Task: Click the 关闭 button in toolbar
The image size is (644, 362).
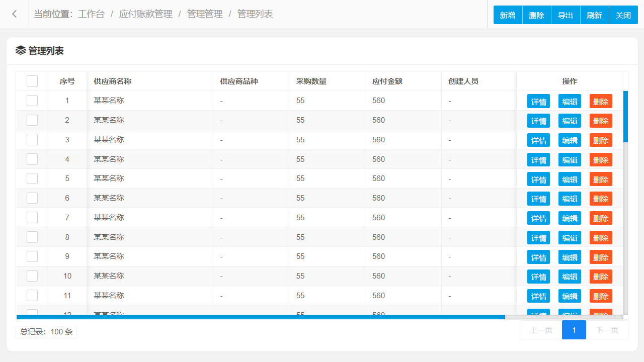Action: pyautogui.click(x=623, y=15)
